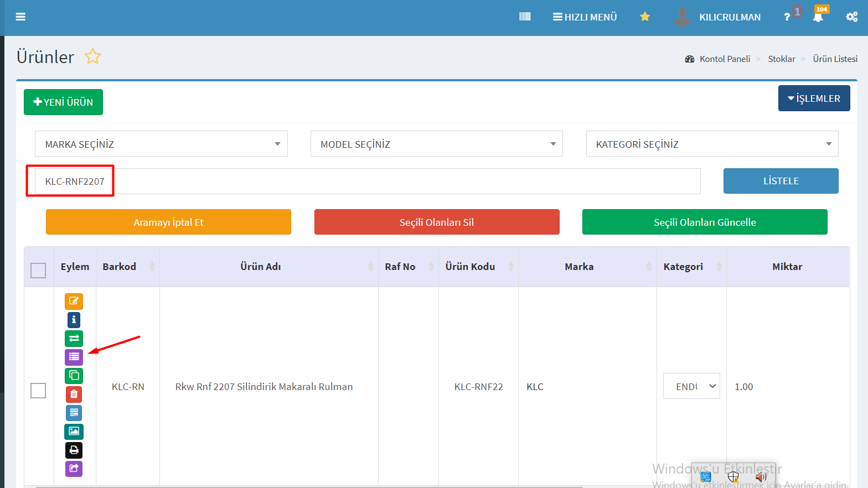Viewport: 868px width, 488px height.
Task: Click the black printer icon
Action: (74, 450)
